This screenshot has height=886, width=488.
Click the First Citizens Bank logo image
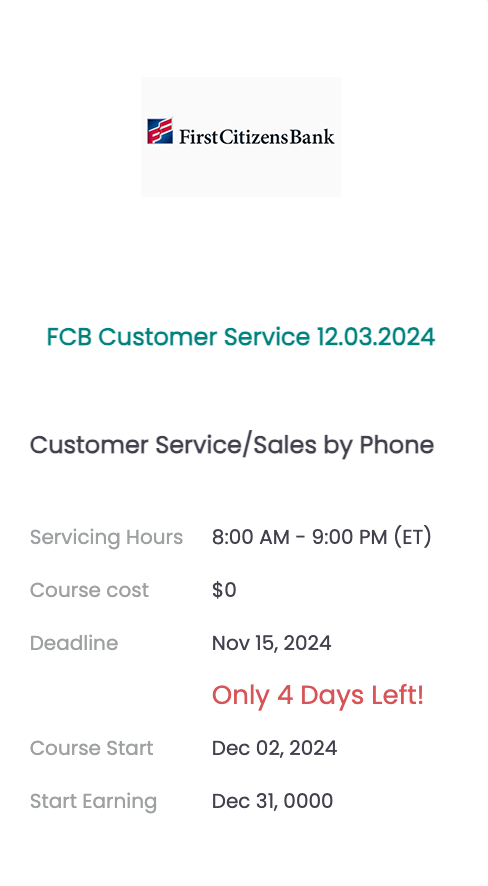point(241,137)
